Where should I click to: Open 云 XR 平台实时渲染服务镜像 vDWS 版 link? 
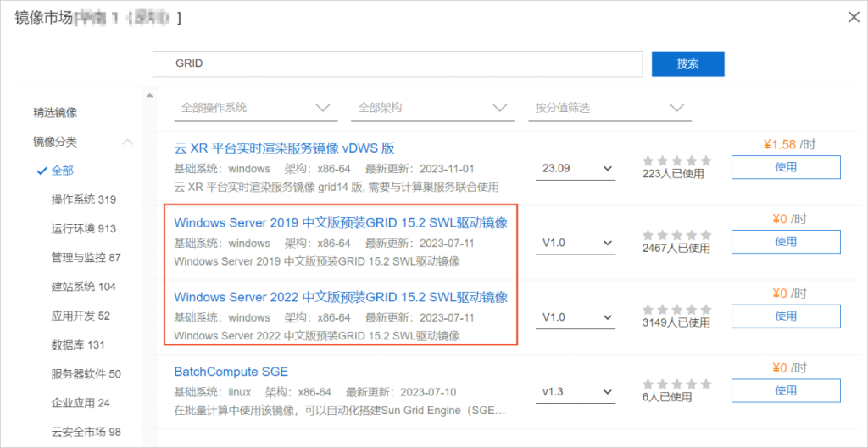click(x=284, y=148)
